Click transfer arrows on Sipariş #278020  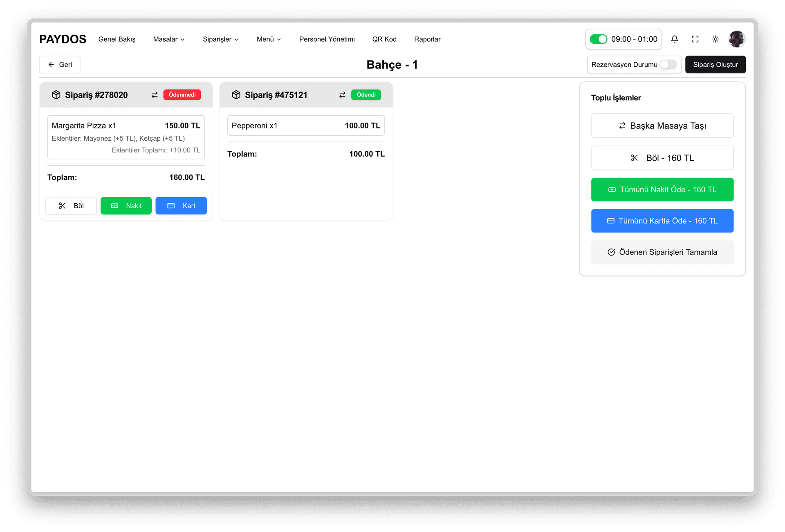click(x=155, y=95)
